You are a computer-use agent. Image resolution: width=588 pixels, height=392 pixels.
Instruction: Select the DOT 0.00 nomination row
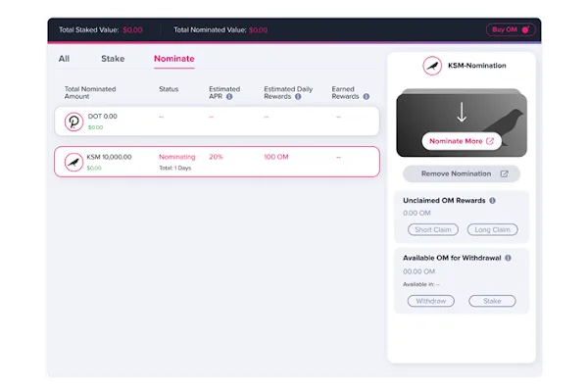point(216,122)
